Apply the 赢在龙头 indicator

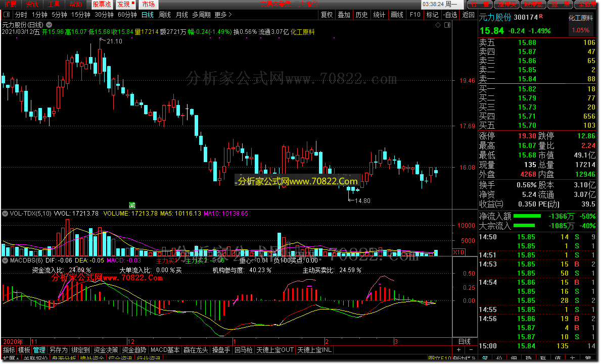tap(196, 350)
